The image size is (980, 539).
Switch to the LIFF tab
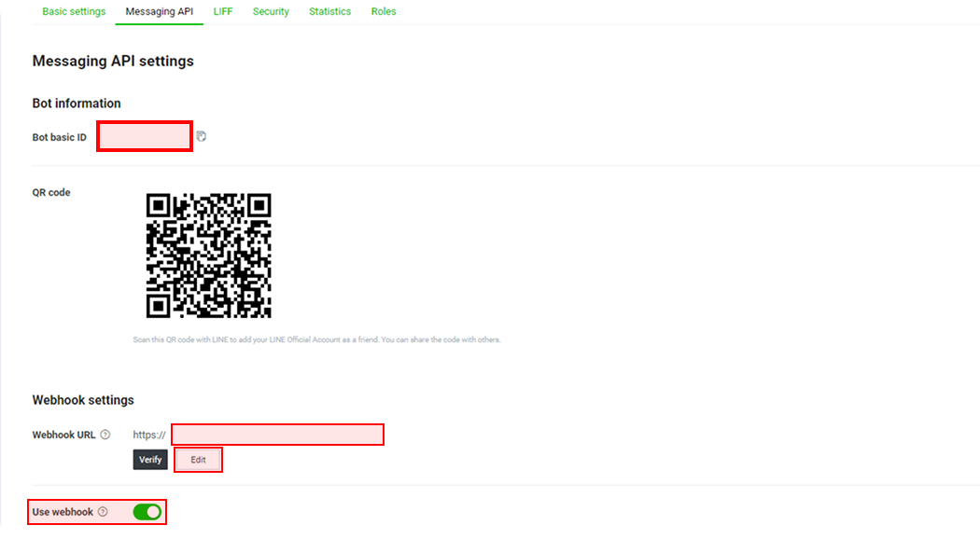[223, 11]
